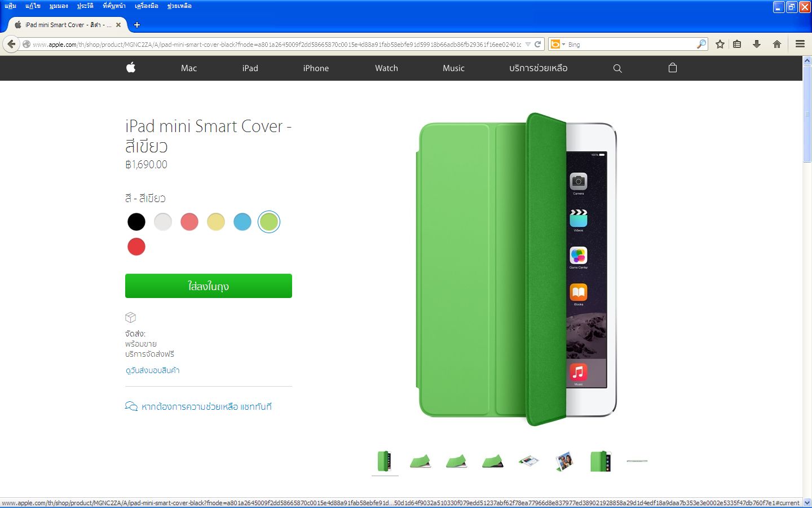Open the Firefox hamburger menu
The height and width of the screenshot is (508, 812).
click(x=800, y=44)
